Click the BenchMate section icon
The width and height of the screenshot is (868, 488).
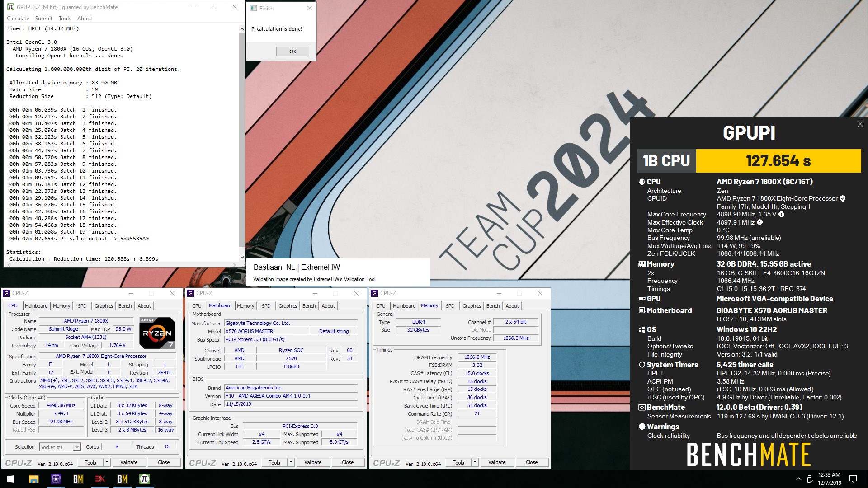point(642,407)
